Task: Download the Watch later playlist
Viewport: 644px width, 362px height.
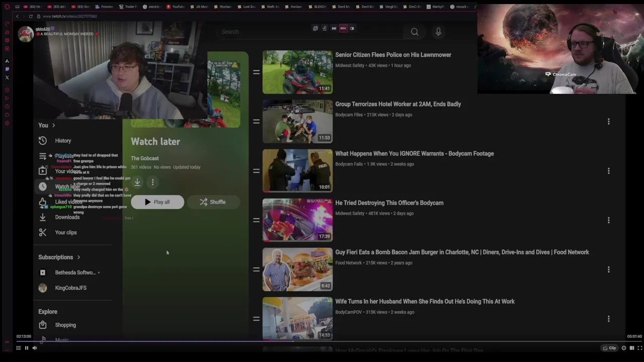Action: [137, 182]
